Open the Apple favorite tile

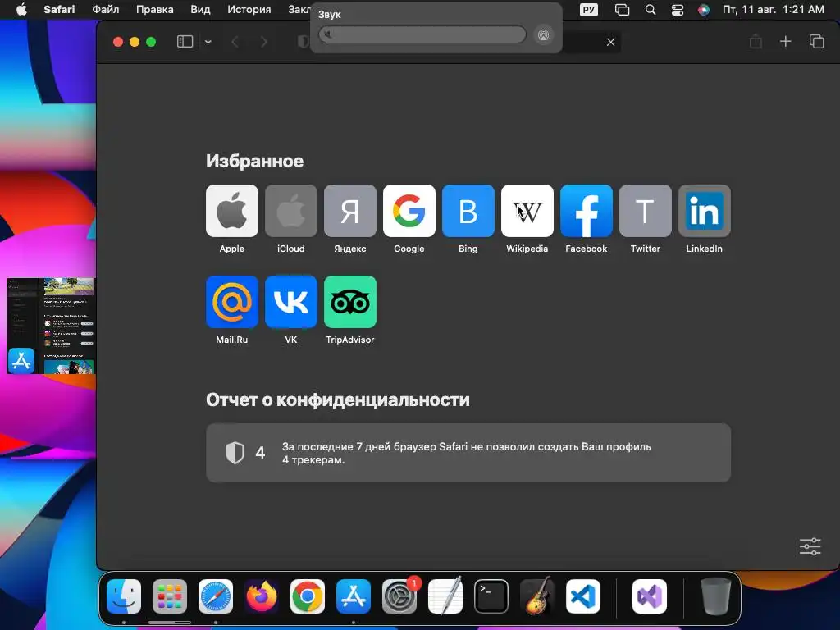[232, 211]
